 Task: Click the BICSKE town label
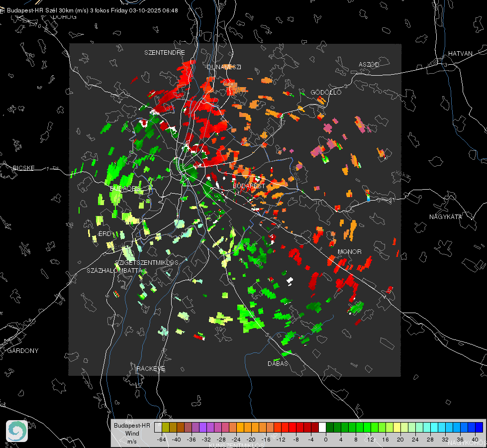pyautogui.click(x=23, y=168)
